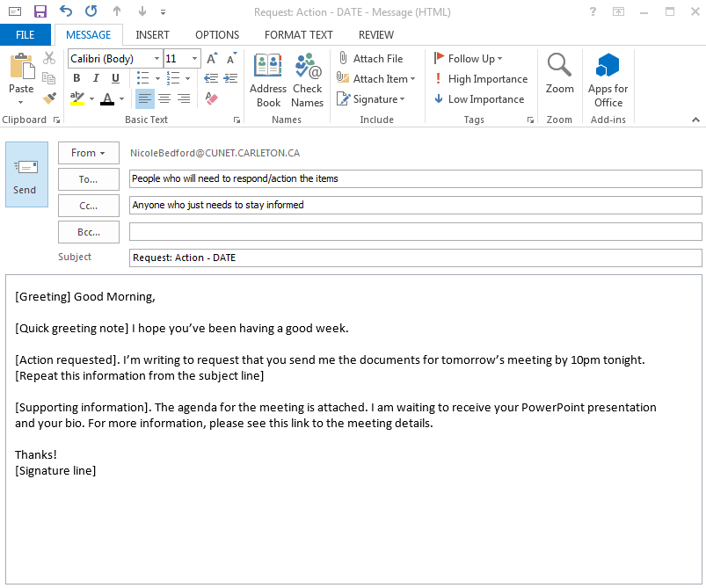Image resolution: width=706 pixels, height=588 pixels.
Task: Click Check Names icon
Action: pyautogui.click(x=308, y=79)
